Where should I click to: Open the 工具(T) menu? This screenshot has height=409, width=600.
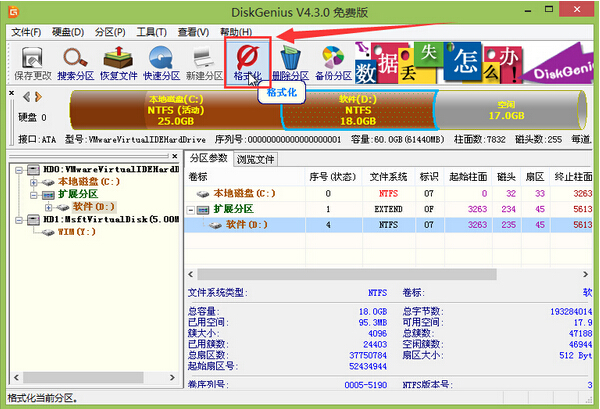point(152,32)
